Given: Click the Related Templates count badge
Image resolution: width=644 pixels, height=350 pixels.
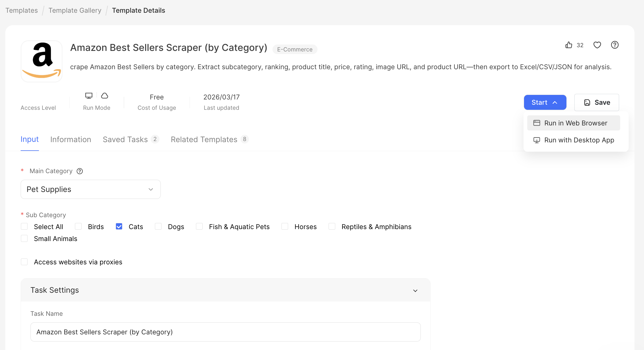Looking at the screenshot, I should 244,139.
